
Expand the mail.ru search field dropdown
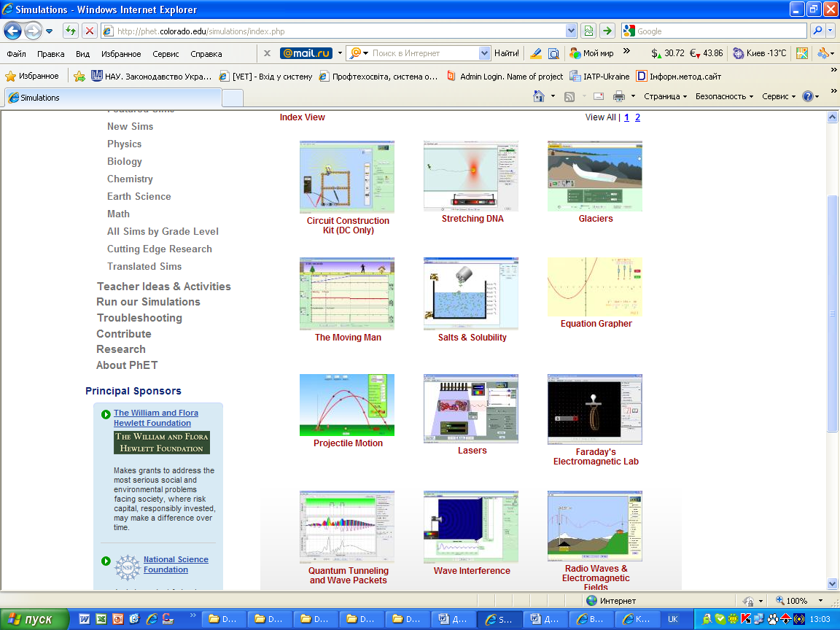(484, 53)
